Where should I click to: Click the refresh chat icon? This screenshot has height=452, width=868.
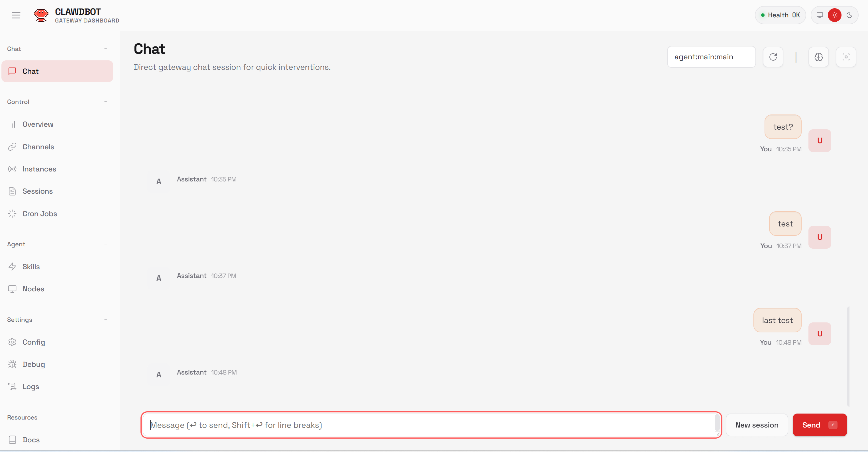[x=773, y=57]
